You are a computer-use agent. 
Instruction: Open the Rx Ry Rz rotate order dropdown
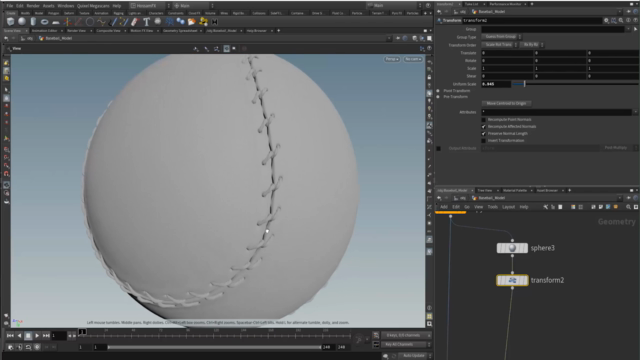[532, 44]
